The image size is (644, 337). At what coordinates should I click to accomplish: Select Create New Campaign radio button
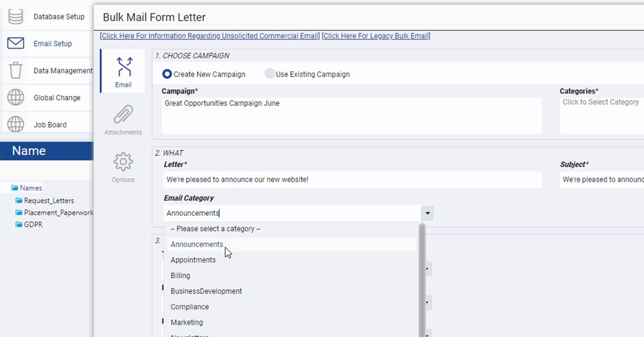(x=167, y=74)
